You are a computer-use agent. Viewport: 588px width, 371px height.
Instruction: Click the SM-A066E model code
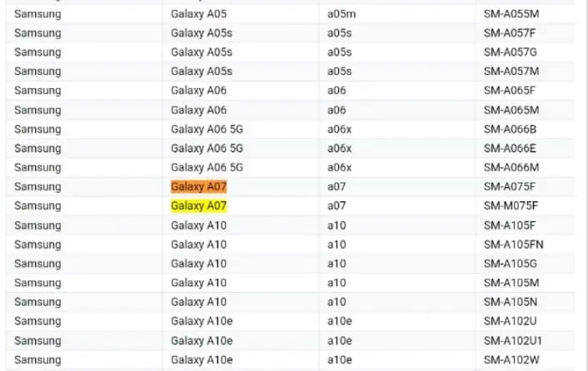tap(511, 148)
